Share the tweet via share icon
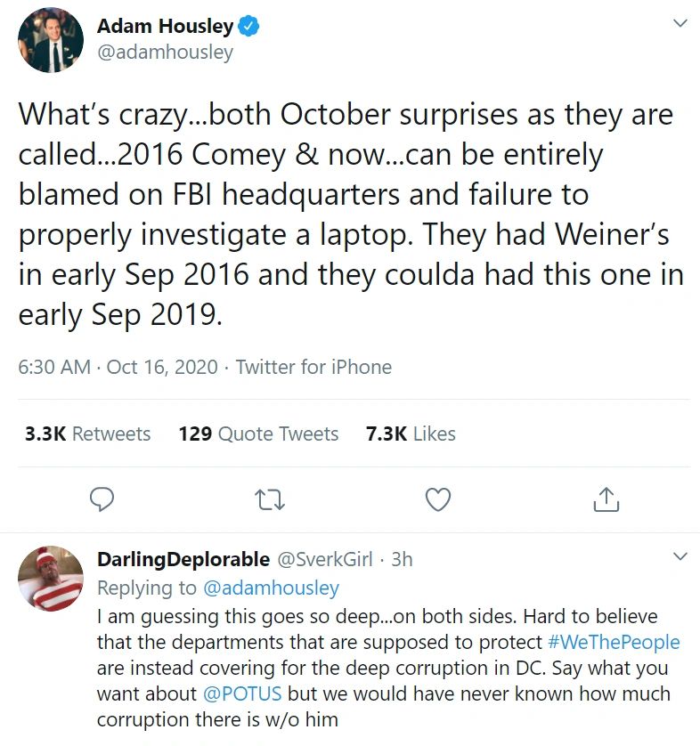 [606, 499]
